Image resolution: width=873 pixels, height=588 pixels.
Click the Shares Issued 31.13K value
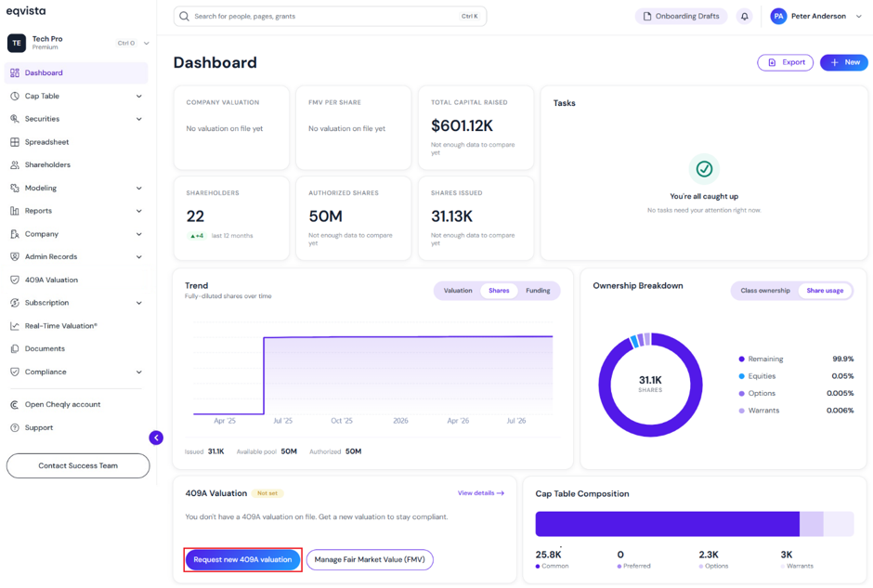452,216
